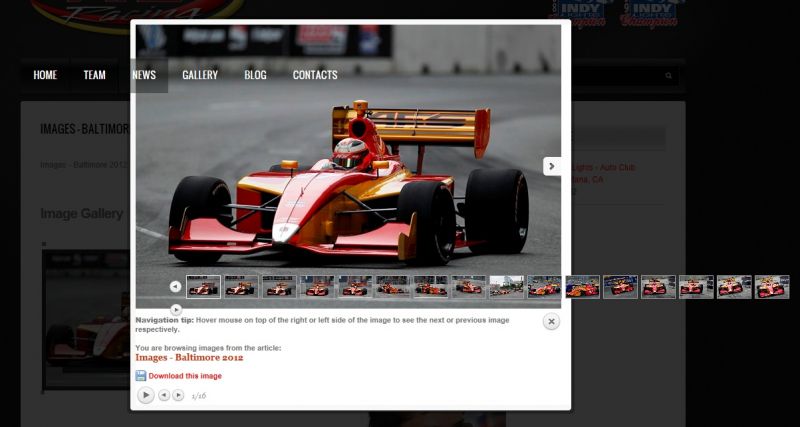The width and height of the screenshot is (800, 427).
Task: Select the seventh thumbnail in the strip
Action: coord(431,287)
